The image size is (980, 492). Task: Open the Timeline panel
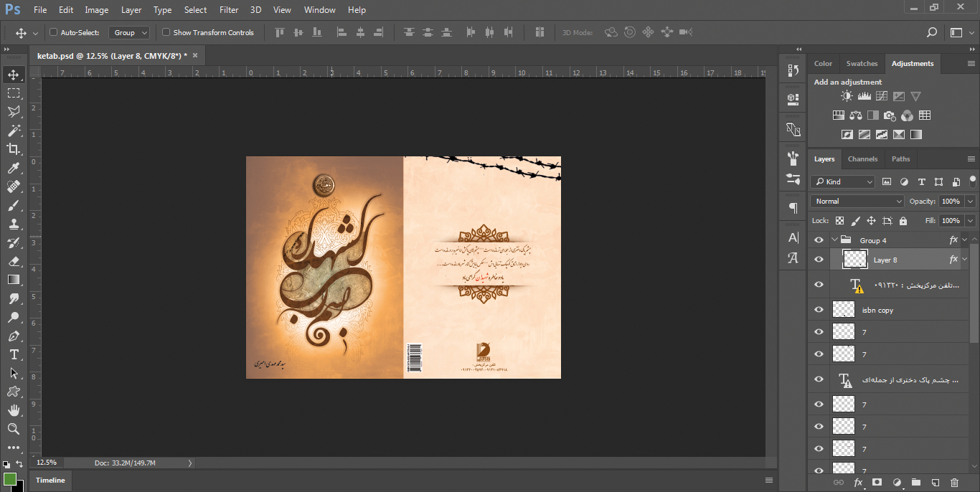pos(50,481)
